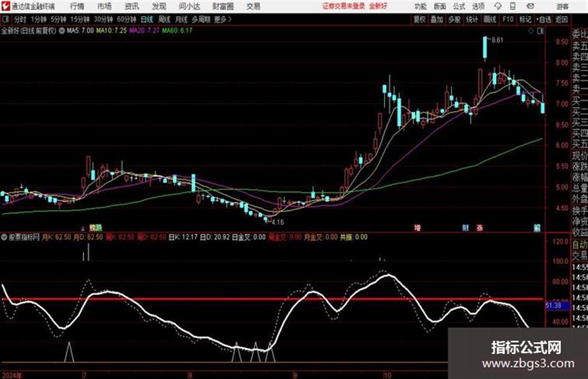Click the 月K: 62.50 indicator value

click(x=56, y=237)
